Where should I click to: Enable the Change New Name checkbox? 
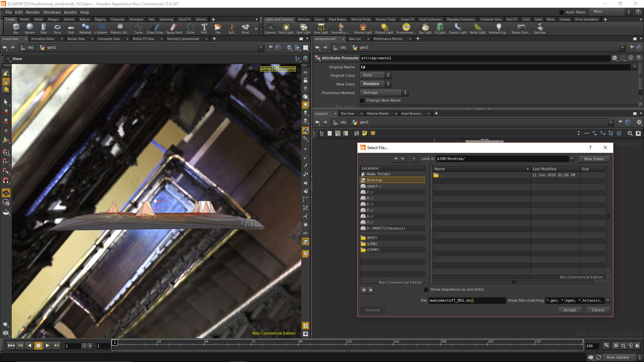click(362, 101)
